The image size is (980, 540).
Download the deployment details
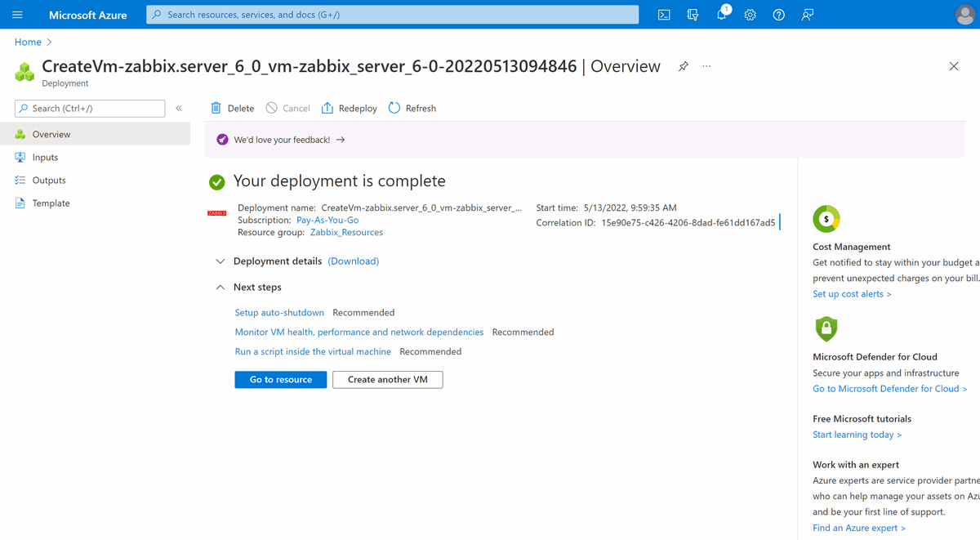354,261
